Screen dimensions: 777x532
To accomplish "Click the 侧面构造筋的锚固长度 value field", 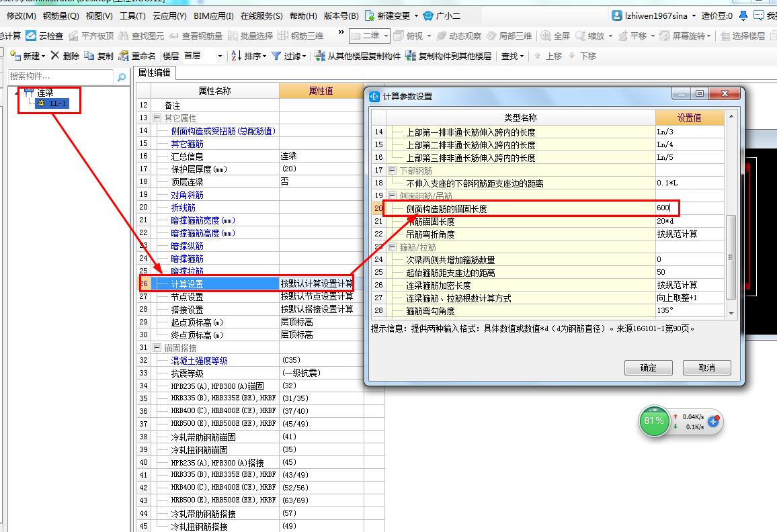I will [690, 208].
